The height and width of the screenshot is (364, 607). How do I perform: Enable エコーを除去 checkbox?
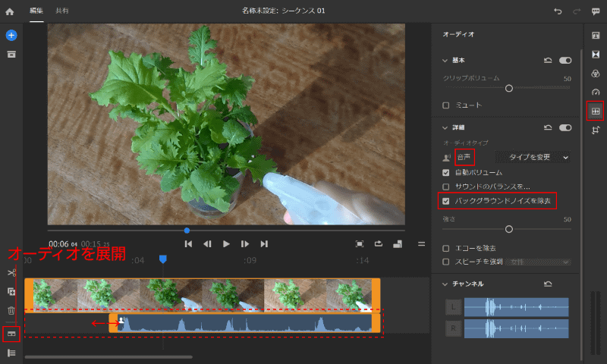pyautogui.click(x=446, y=248)
